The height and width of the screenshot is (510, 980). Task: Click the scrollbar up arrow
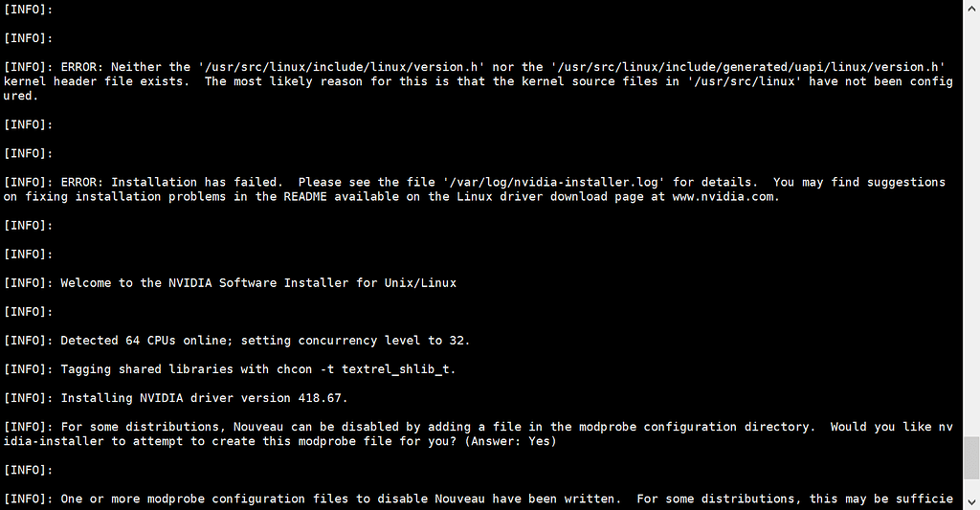click(x=970, y=8)
